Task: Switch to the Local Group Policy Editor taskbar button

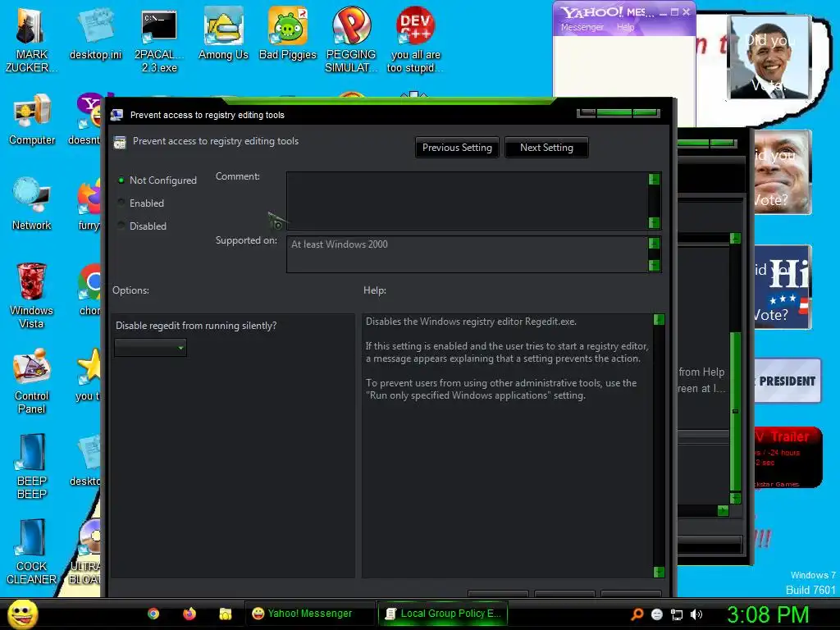Action: [x=443, y=614]
